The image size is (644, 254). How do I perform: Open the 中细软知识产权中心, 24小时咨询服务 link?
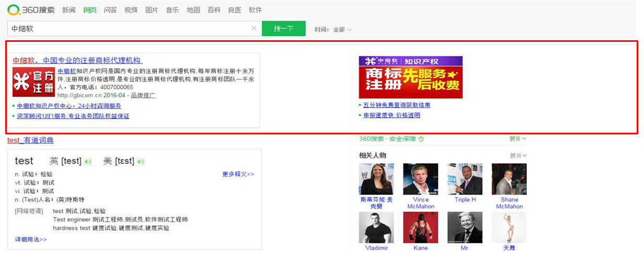(69, 106)
